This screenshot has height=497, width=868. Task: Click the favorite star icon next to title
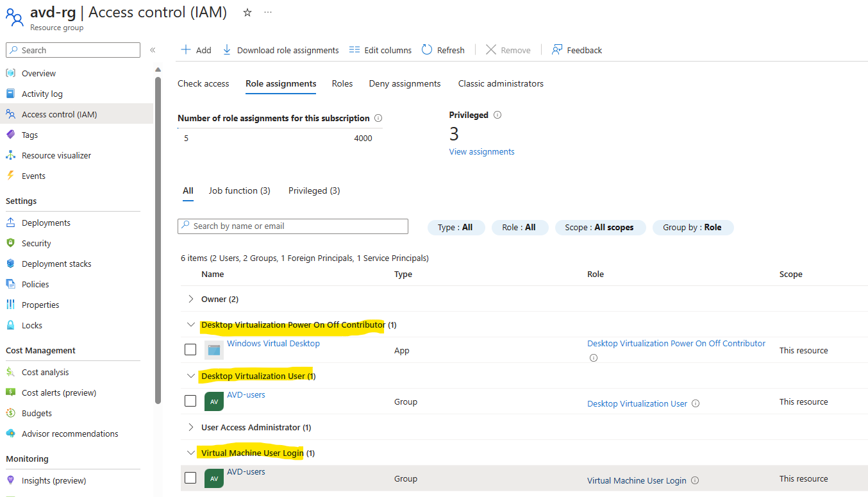(247, 12)
